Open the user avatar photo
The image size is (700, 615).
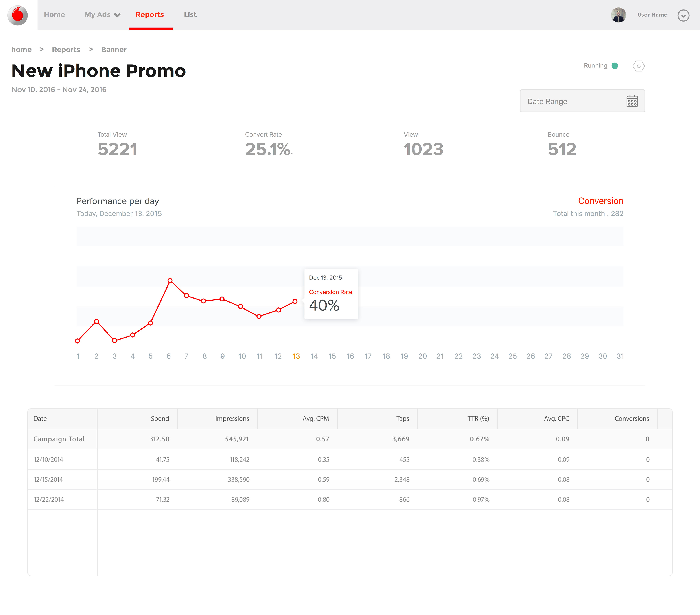(x=618, y=15)
